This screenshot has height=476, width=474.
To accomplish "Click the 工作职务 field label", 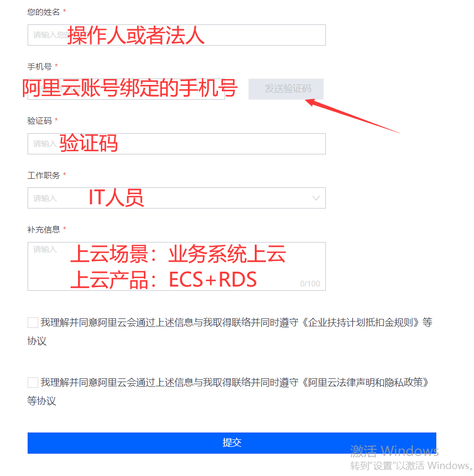I will (44, 175).
